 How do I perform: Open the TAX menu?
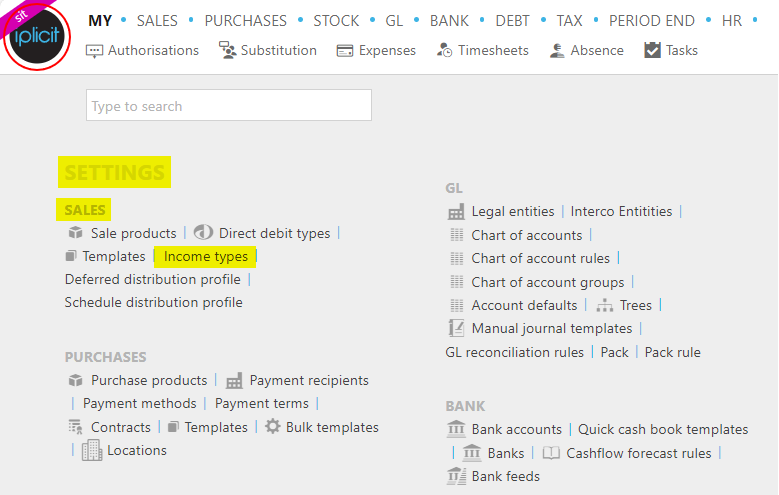569,21
